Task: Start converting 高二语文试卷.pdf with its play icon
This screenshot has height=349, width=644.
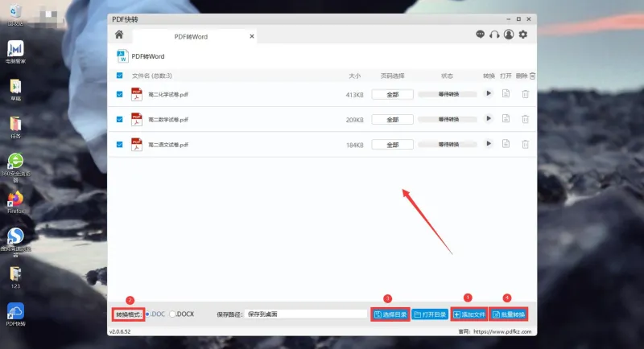Action: 489,143
